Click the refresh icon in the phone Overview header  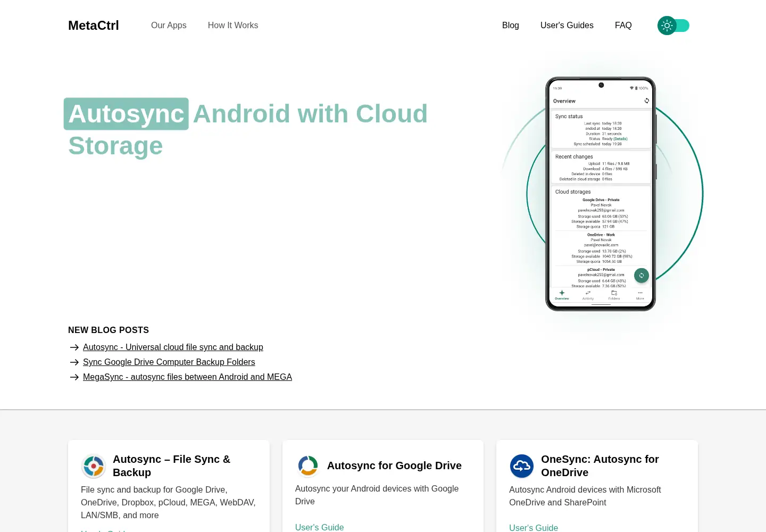click(647, 101)
